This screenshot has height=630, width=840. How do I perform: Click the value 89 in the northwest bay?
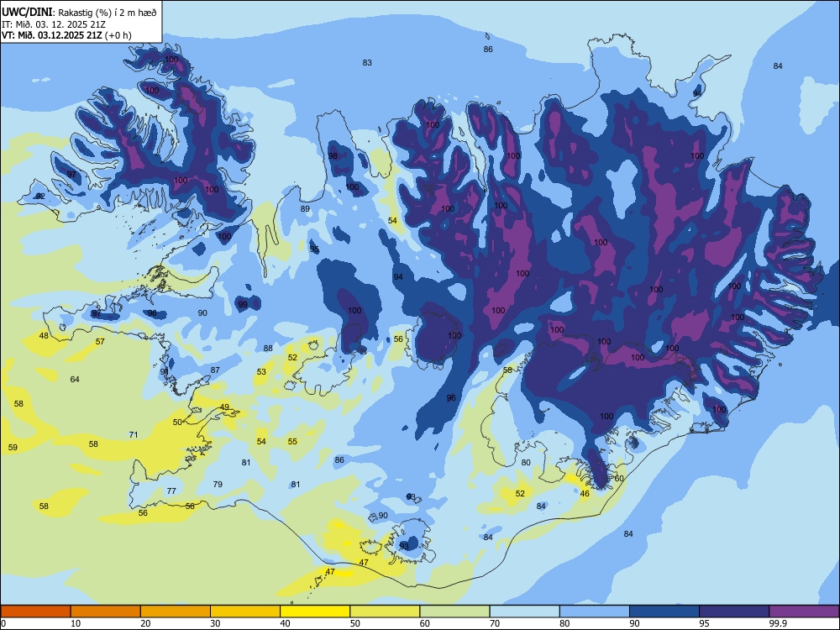click(x=305, y=209)
